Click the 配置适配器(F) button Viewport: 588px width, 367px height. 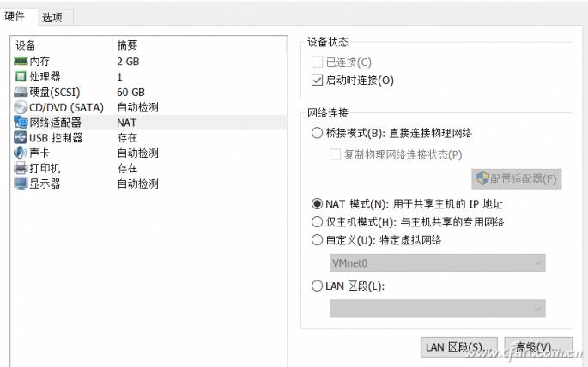point(517,179)
